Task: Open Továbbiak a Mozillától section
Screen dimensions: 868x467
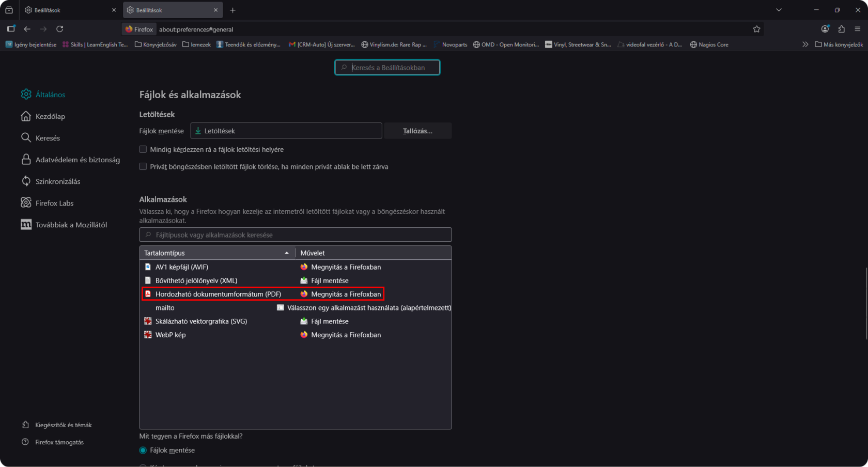Action: pyautogui.click(x=71, y=224)
